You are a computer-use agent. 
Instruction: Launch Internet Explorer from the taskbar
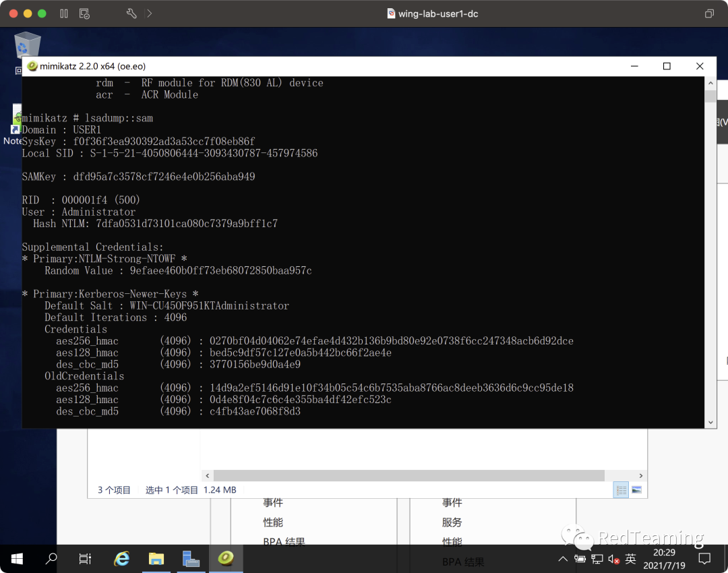pyautogui.click(x=121, y=559)
